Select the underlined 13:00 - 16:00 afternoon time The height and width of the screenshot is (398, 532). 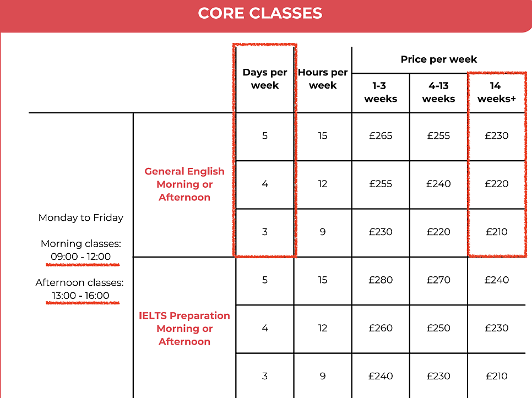81,296
